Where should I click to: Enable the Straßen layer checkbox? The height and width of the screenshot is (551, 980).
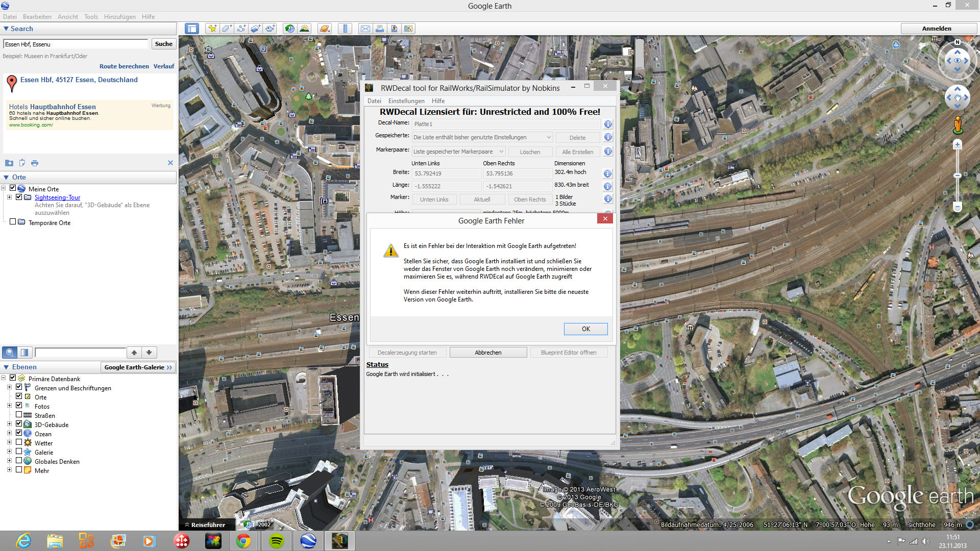click(19, 415)
